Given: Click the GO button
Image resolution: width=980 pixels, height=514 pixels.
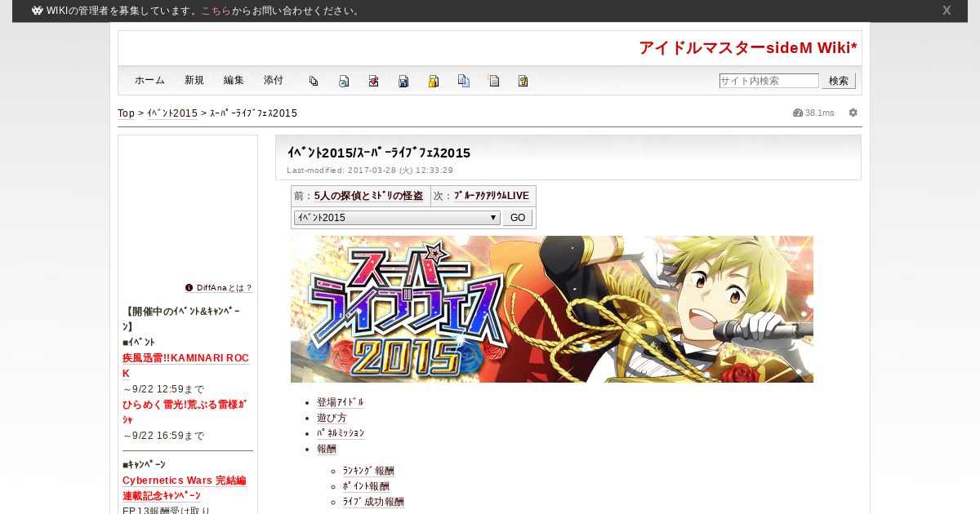Looking at the screenshot, I should 517,218.
